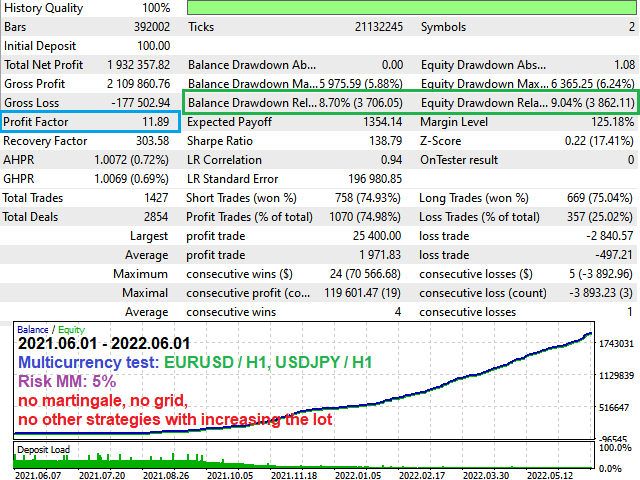This screenshot has height=480, width=640.
Task: Click the Equity legend label on chart
Action: [71, 330]
